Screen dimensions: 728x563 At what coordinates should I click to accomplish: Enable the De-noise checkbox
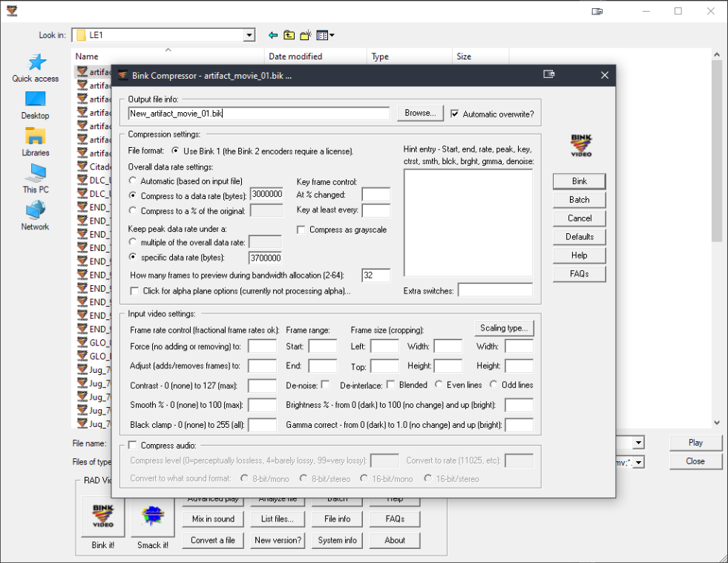pos(325,385)
